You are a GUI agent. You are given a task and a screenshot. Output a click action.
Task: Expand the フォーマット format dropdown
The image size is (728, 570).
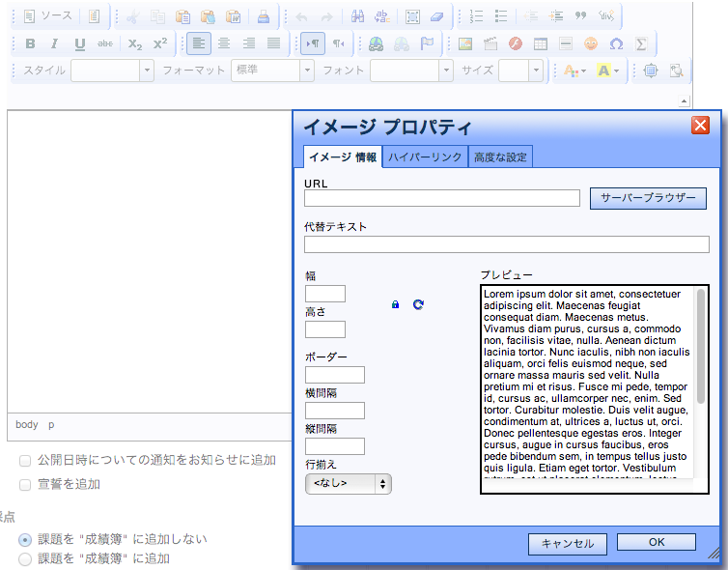pyautogui.click(x=270, y=71)
